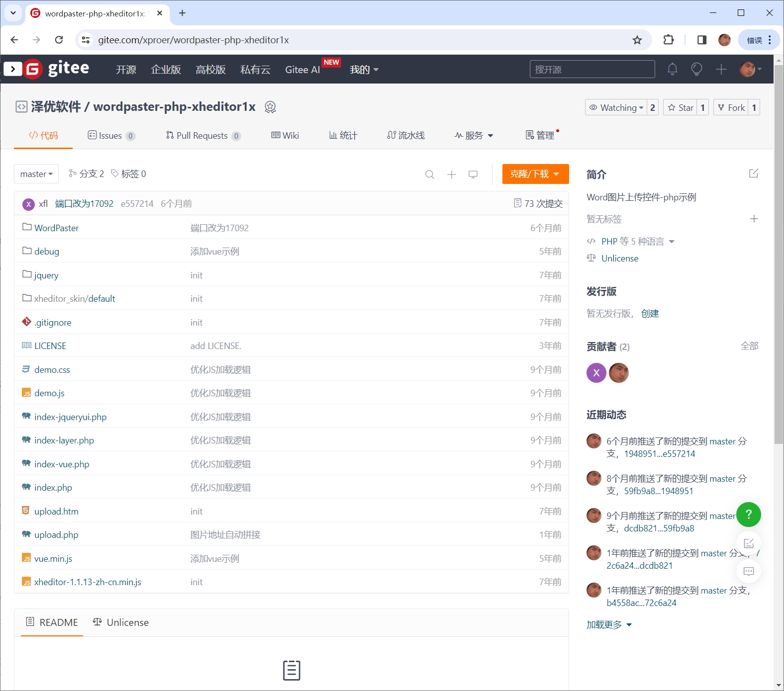The image size is (784, 691).
Task: Open the Web IDE monitor icon
Action: 473,174
